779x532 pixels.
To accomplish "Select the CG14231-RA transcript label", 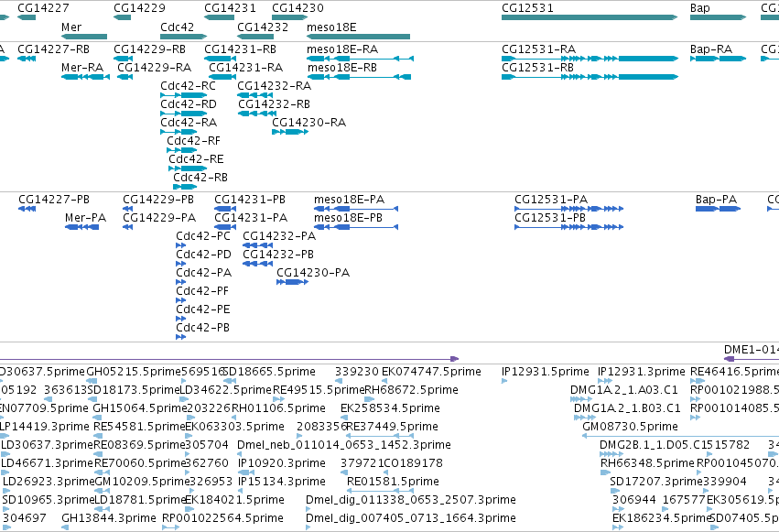I will [x=245, y=68].
